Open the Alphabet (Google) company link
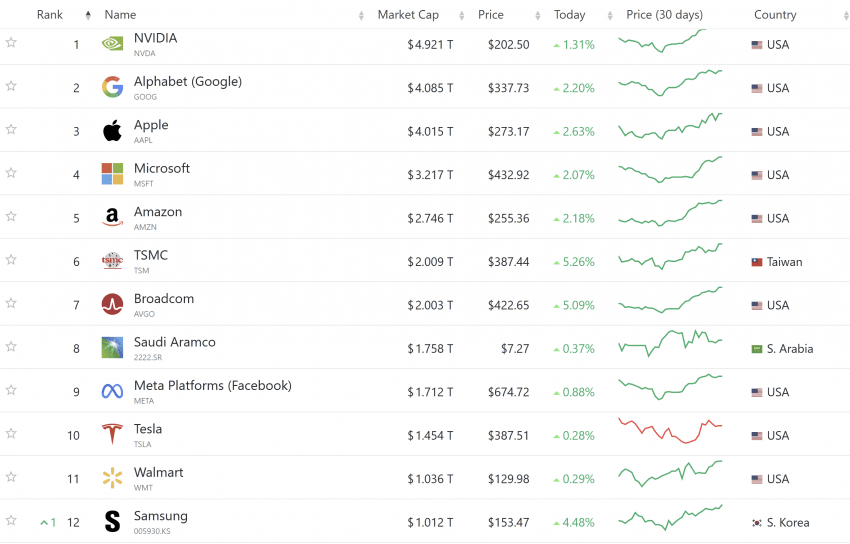850x544 pixels. click(x=188, y=81)
